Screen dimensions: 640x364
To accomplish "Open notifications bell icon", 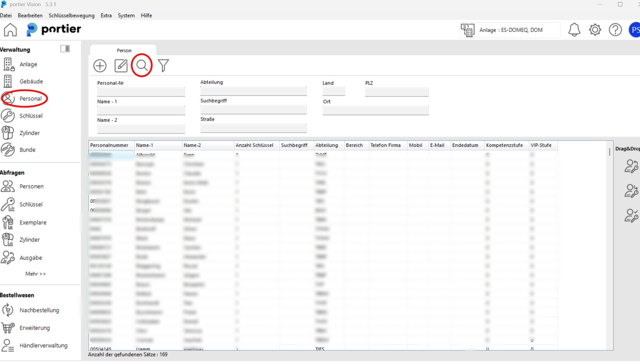I will point(574,30).
